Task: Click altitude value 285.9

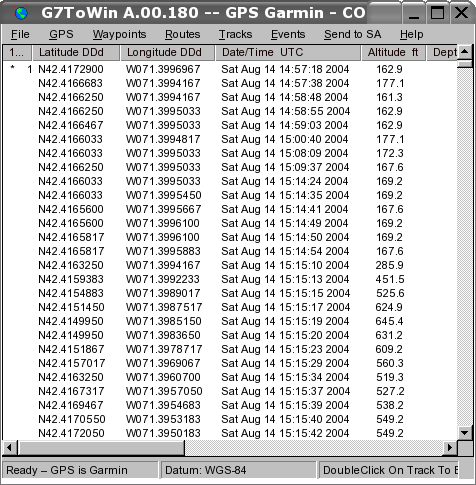Action: click(389, 265)
